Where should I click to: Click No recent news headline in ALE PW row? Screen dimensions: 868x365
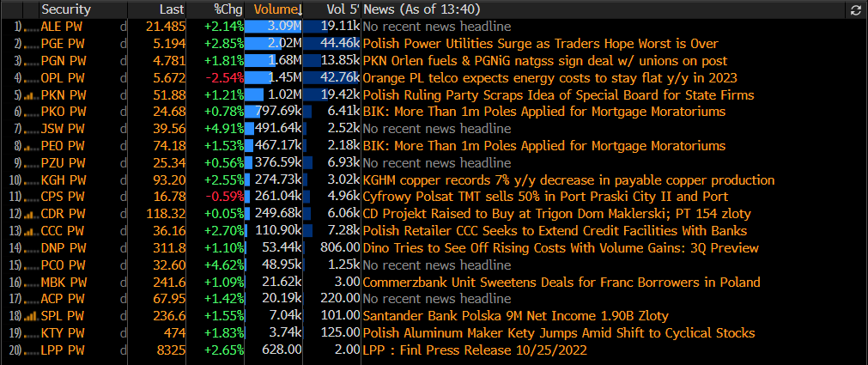437,27
